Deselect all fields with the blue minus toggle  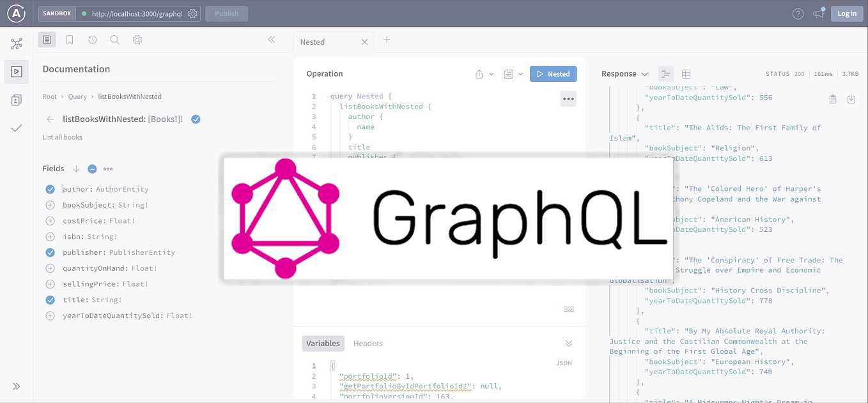pos(91,169)
